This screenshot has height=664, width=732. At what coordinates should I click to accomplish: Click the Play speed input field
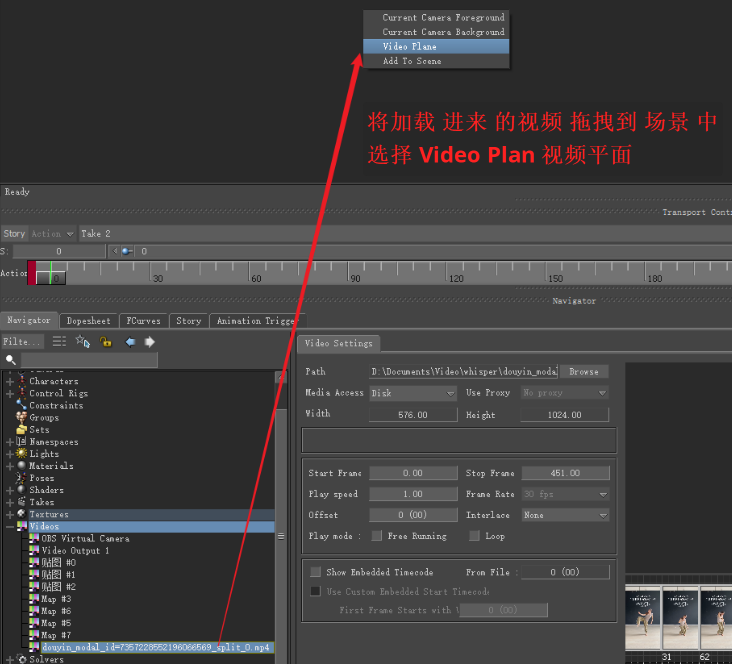click(412, 494)
